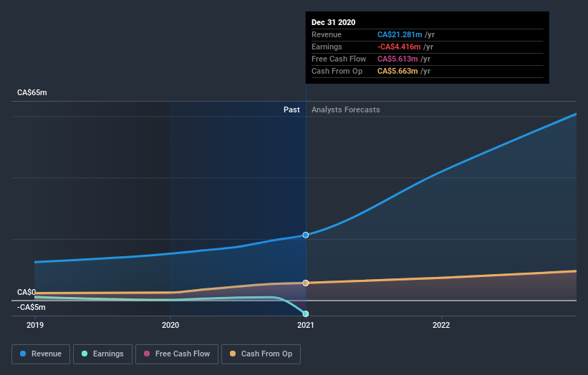Click the 2020 x-axis label
This screenshot has height=375, width=588.
[170, 325]
